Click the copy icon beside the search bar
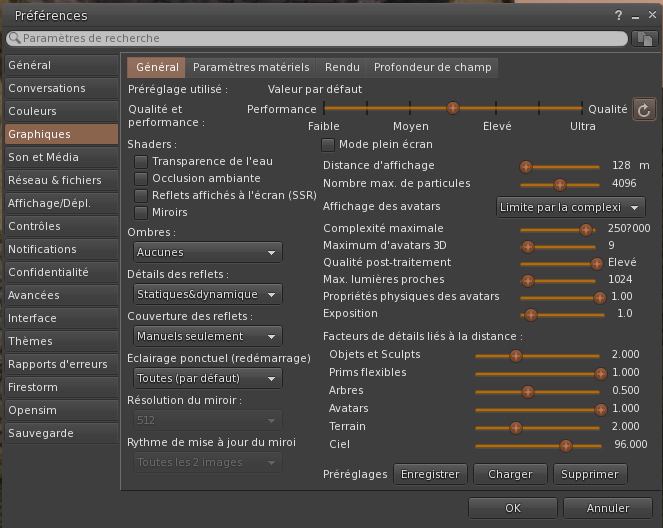Image resolution: width=663 pixels, height=528 pixels. [x=645, y=38]
